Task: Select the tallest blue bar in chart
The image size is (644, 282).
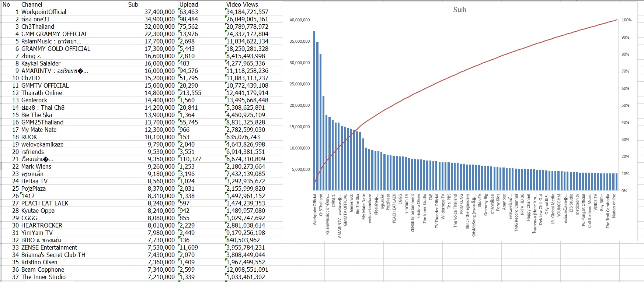Action: (314, 111)
